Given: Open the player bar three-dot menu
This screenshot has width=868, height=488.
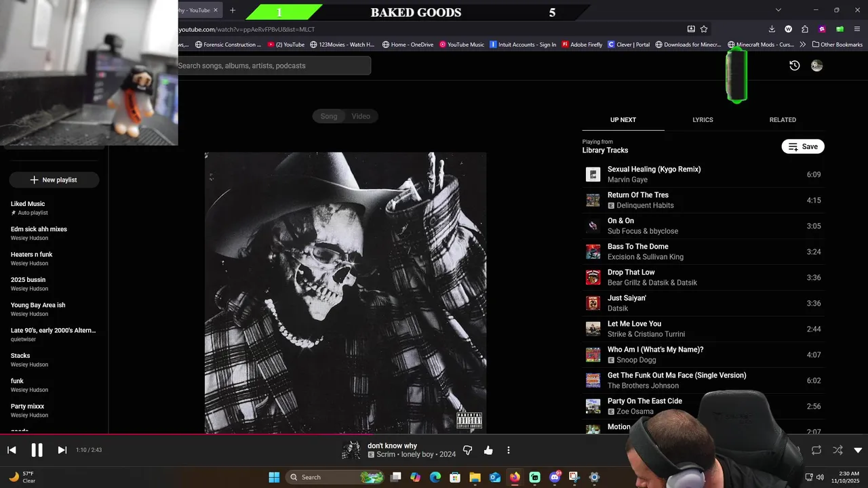Looking at the screenshot, I should point(509,450).
